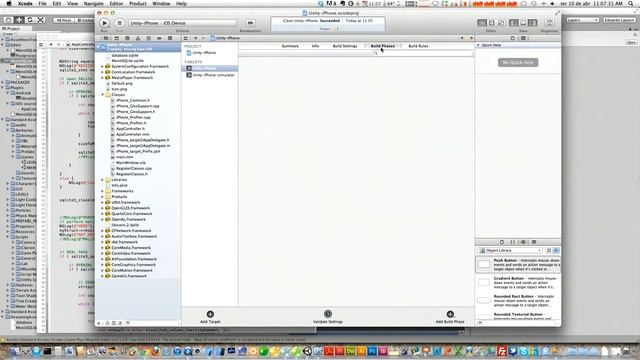Select Gradient Button in Object Library
The height and width of the screenshot is (360, 640).
(518, 282)
